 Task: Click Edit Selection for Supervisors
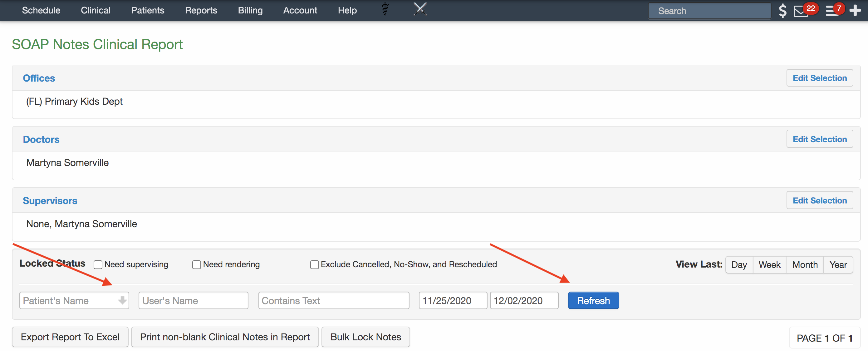tap(820, 200)
